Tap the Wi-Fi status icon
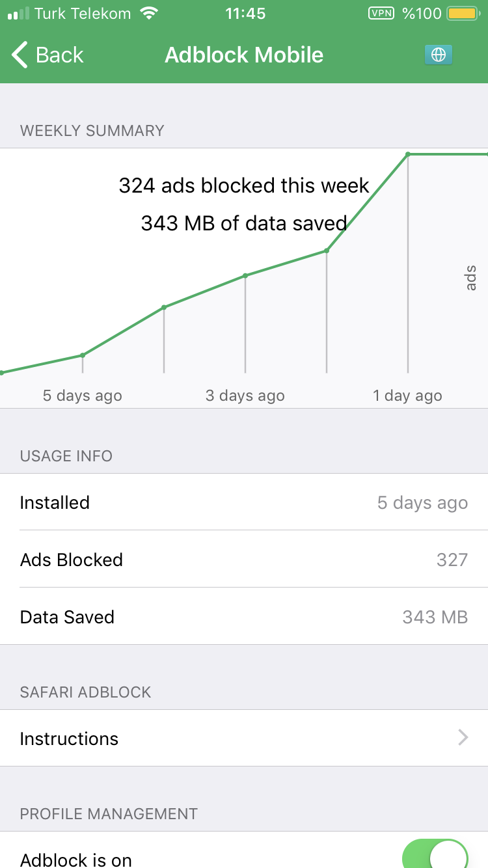Screen dimensions: 488x868 tap(150, 13)
